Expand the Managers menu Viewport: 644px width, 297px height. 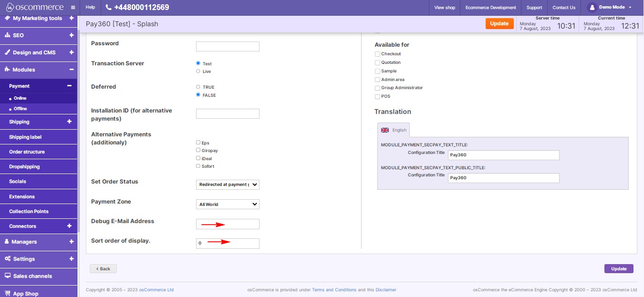pos(71,242)
